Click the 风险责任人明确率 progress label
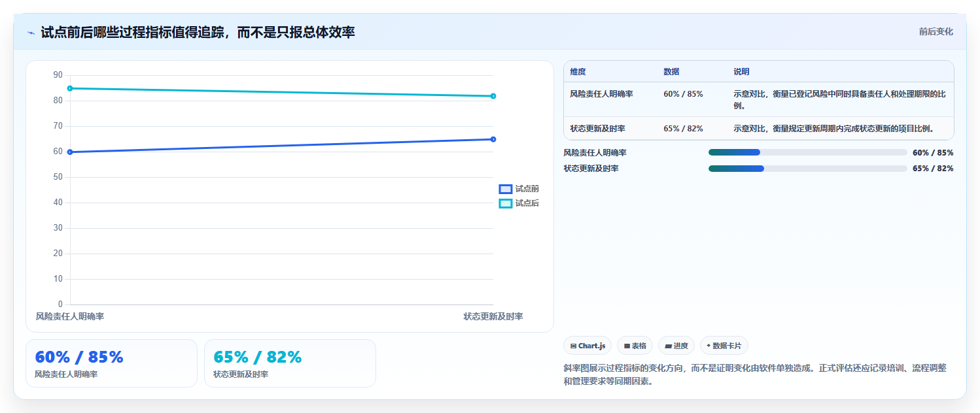Screen dimensions: 980x413 (x=595, y=153)
